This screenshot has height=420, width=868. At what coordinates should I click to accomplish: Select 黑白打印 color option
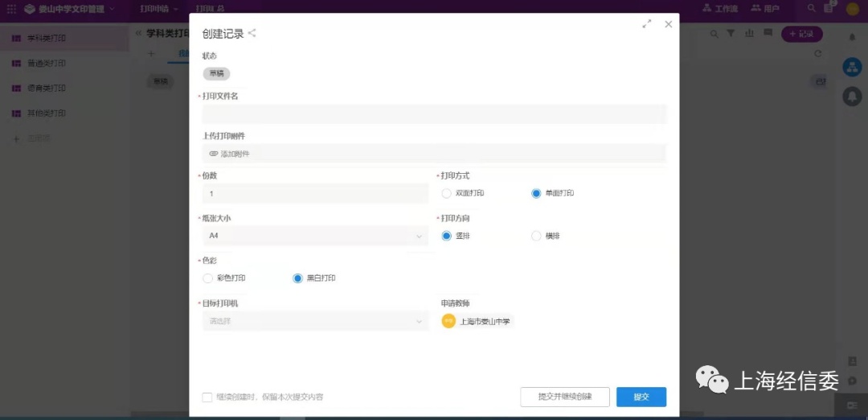(297, 278)
